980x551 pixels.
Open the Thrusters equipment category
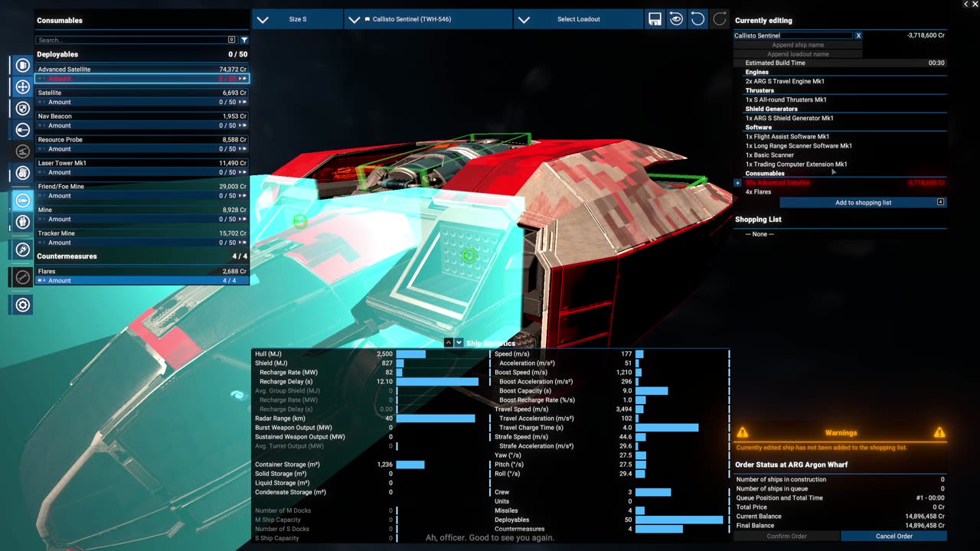tap(23, 87)
